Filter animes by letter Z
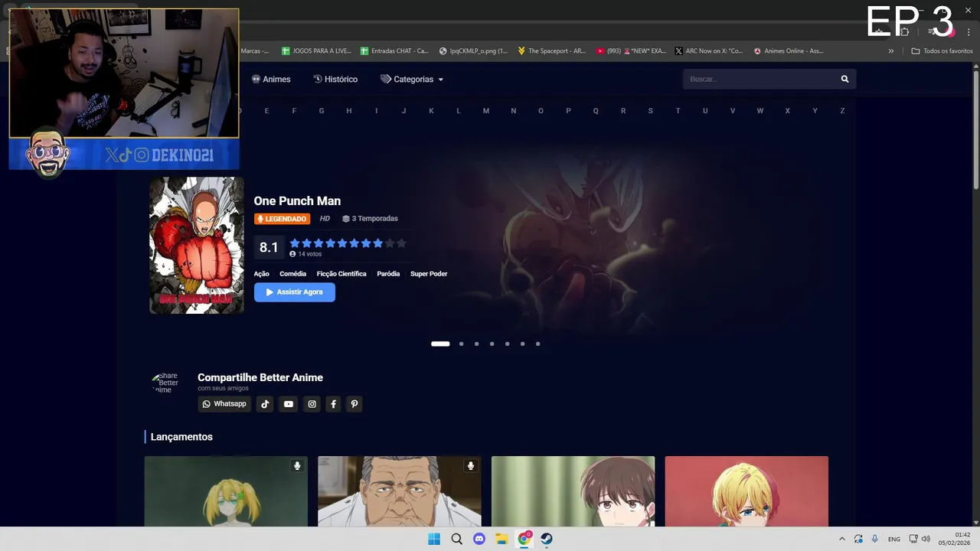 [x=842, y=111]
